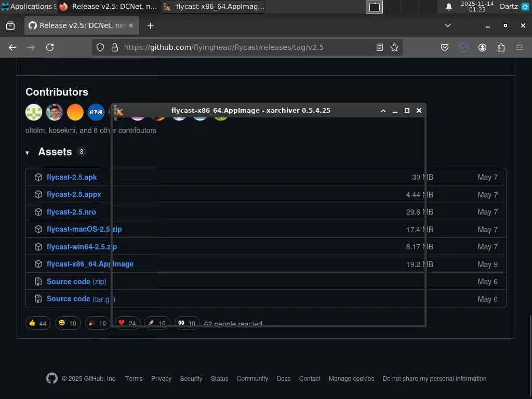The height and width of the screenshot is (399, 532).
Task: Click the May 9 date for AppImage
Action: tap(487, 264)
